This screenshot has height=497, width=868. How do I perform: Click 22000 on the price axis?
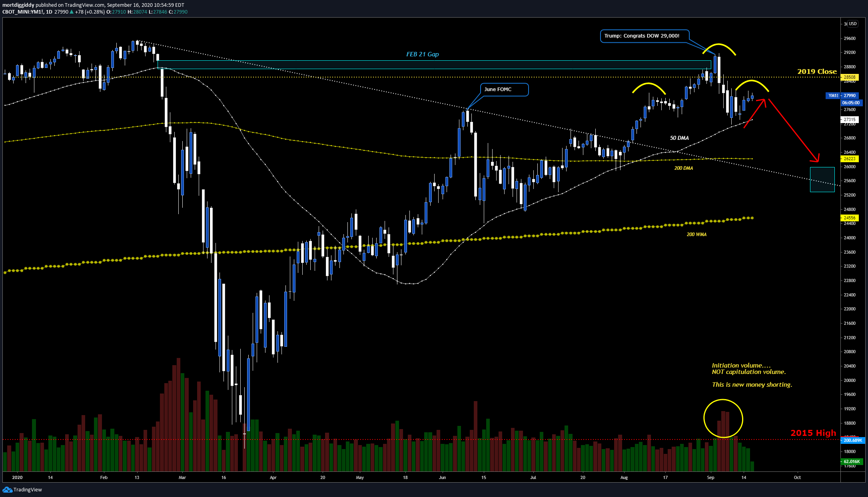click(850, 309)
